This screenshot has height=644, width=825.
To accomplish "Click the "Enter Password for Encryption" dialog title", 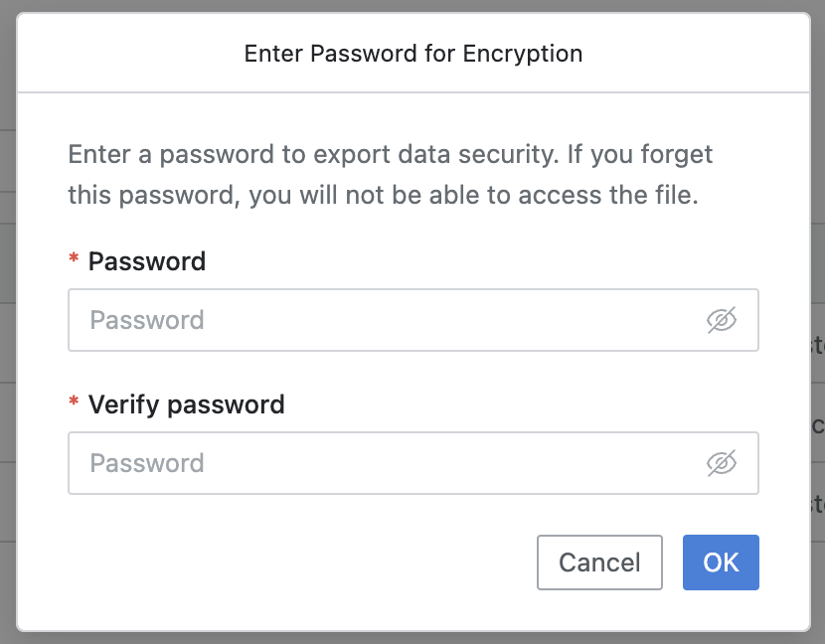I will (413, 54).
